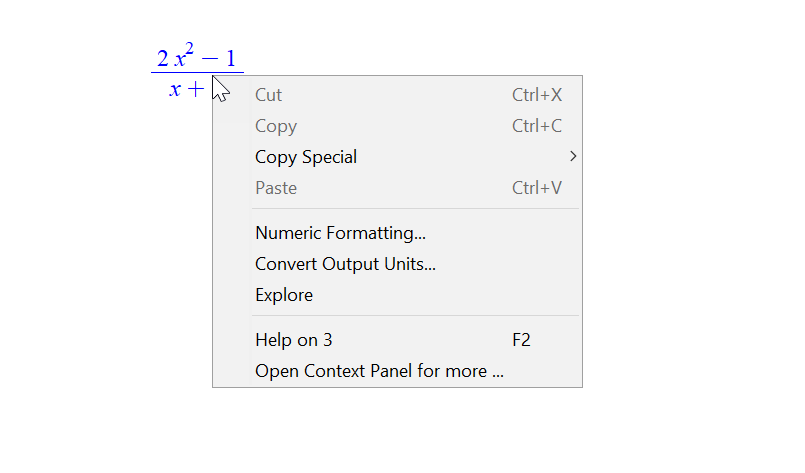This screenshot has width=805, height=473.
Task: Choose Paste from the context menu
Action: click(x=397, y=188)
